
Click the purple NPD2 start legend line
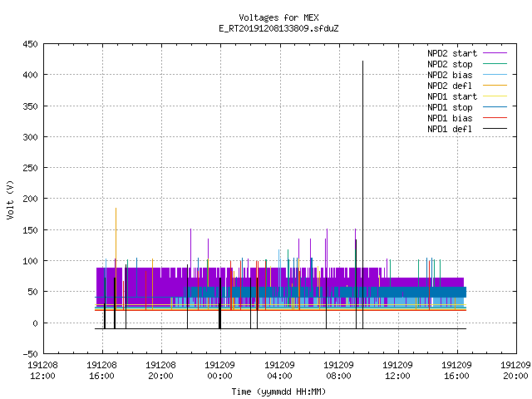click(x=495, y=53)
